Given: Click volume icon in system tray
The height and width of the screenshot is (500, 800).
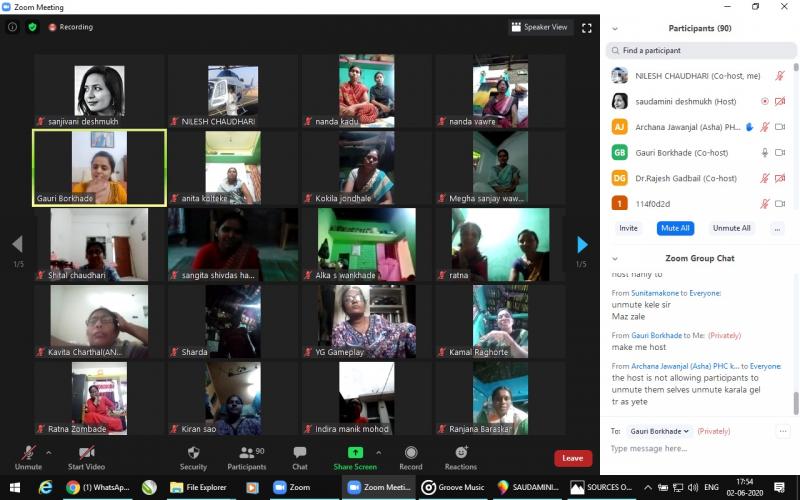Looking at the screenshot, I should tap(692, 488).
